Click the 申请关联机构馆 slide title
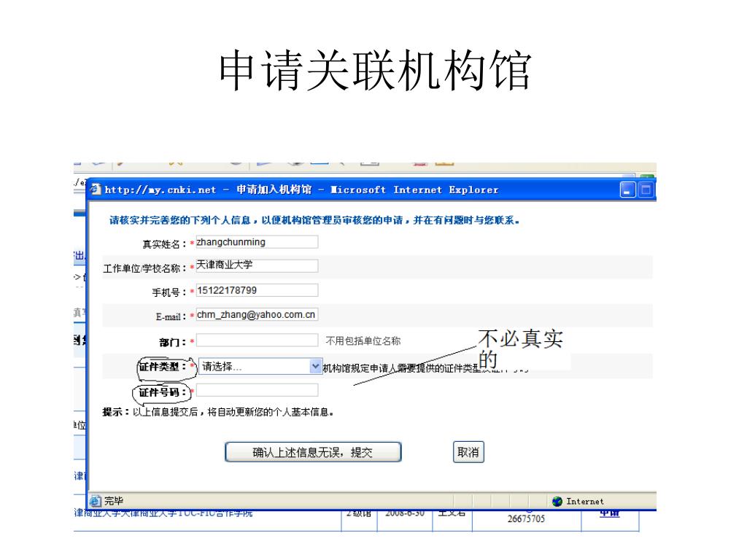The image size is (747, 560). click(x=375, y=71)
